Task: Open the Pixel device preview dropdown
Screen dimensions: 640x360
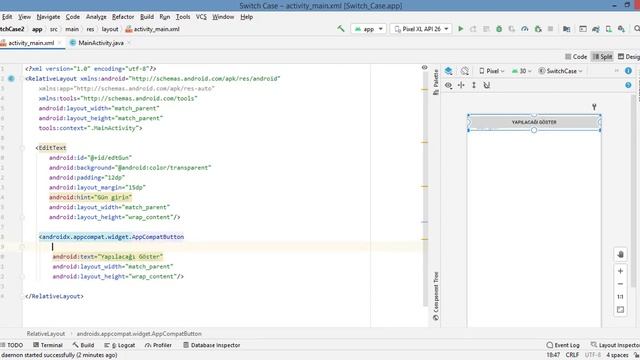Action: (x=491, y=71)
